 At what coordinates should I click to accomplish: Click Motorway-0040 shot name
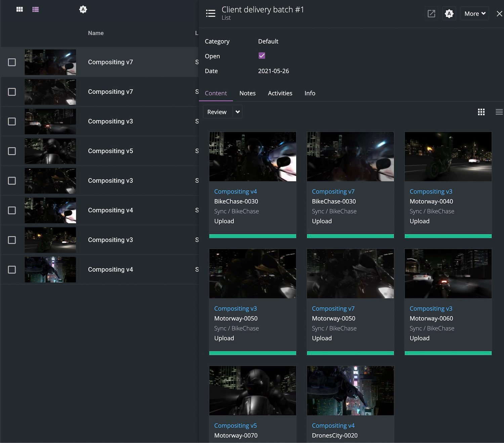coord(431,201)
